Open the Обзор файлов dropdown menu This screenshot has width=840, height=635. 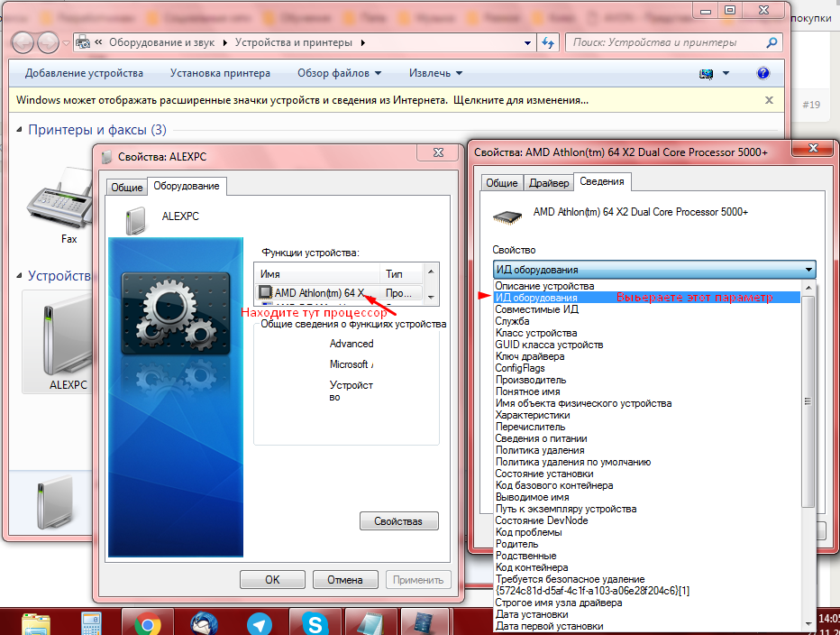click(339, 73)
